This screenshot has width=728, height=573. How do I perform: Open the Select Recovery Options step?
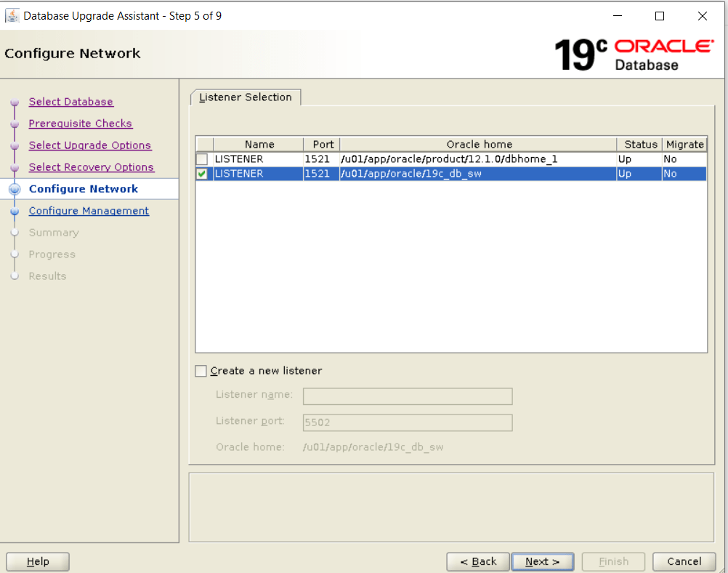pyautogui.click(x=92, y=167)
